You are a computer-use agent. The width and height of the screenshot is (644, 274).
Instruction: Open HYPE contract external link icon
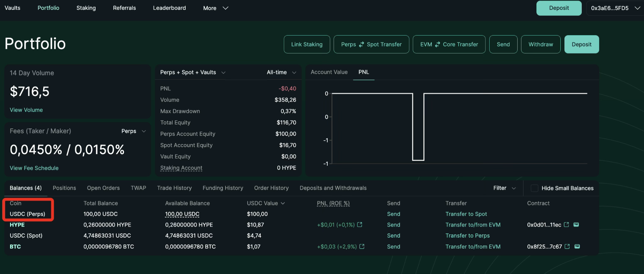[566, 225]
